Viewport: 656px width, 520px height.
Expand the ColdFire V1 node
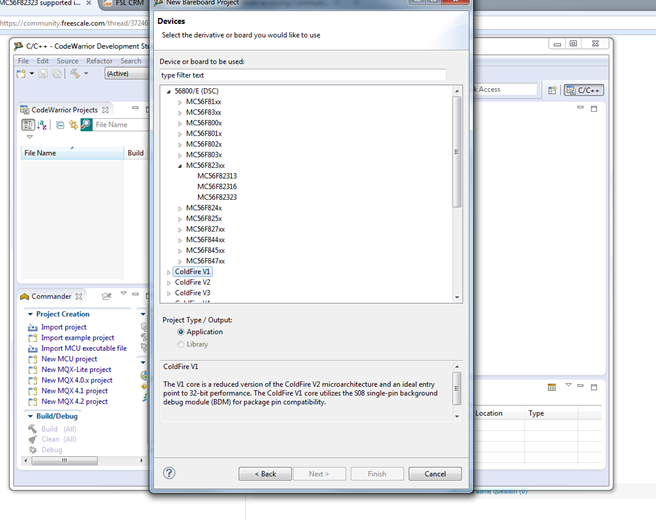(169, 272)
